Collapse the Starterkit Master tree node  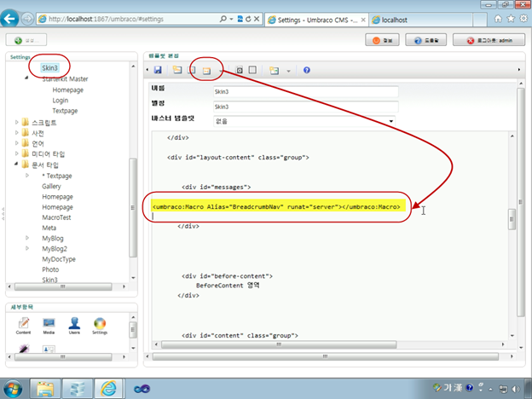26,78
